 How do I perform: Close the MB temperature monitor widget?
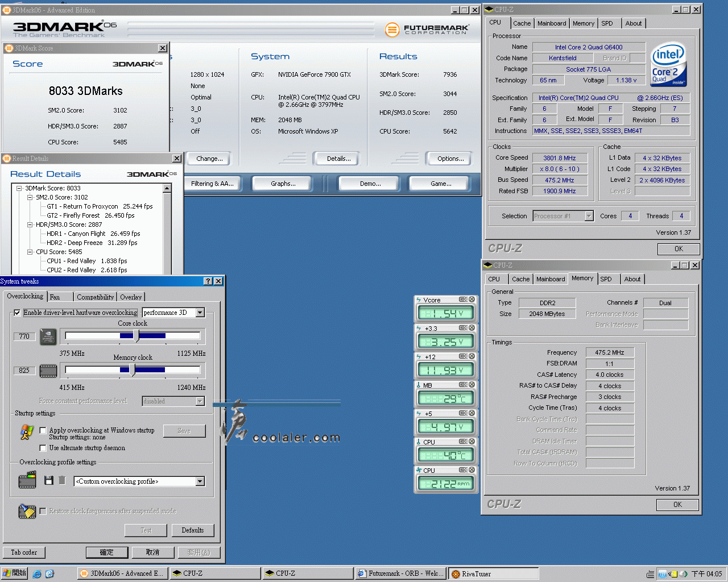coord(471,385)
